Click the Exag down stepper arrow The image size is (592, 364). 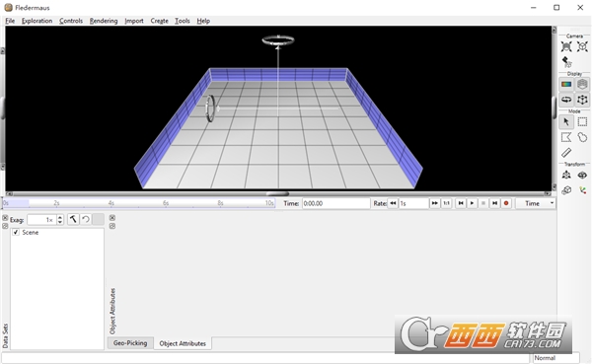pos(60,222)
